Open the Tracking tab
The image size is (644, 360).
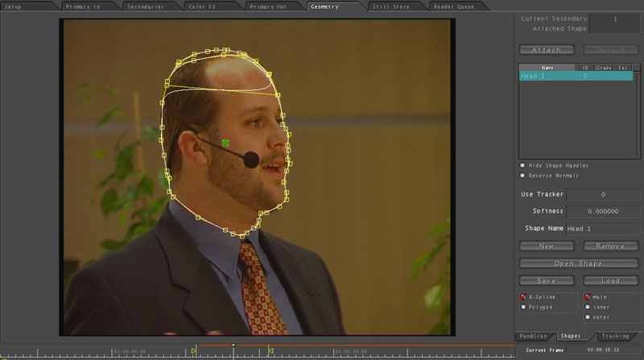(x=616, y=336)
